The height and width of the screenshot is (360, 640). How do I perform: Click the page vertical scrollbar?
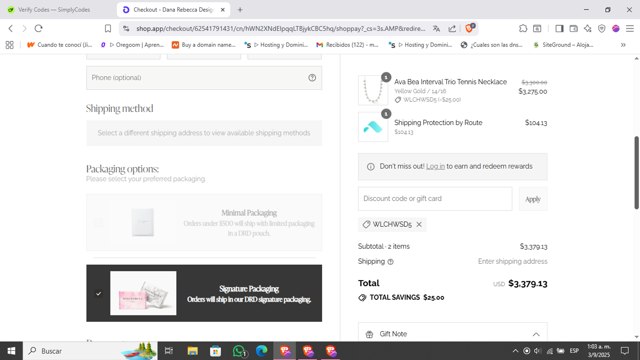636,172
